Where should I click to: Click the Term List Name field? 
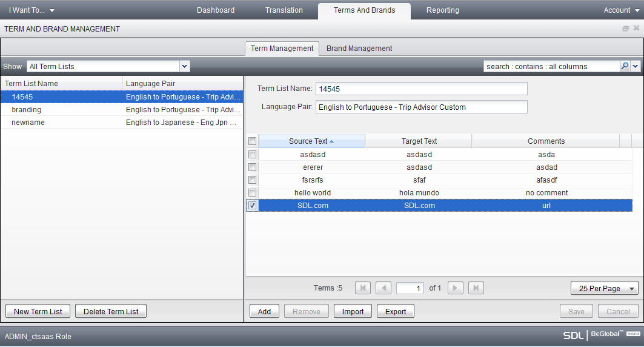tap(422, 89)
